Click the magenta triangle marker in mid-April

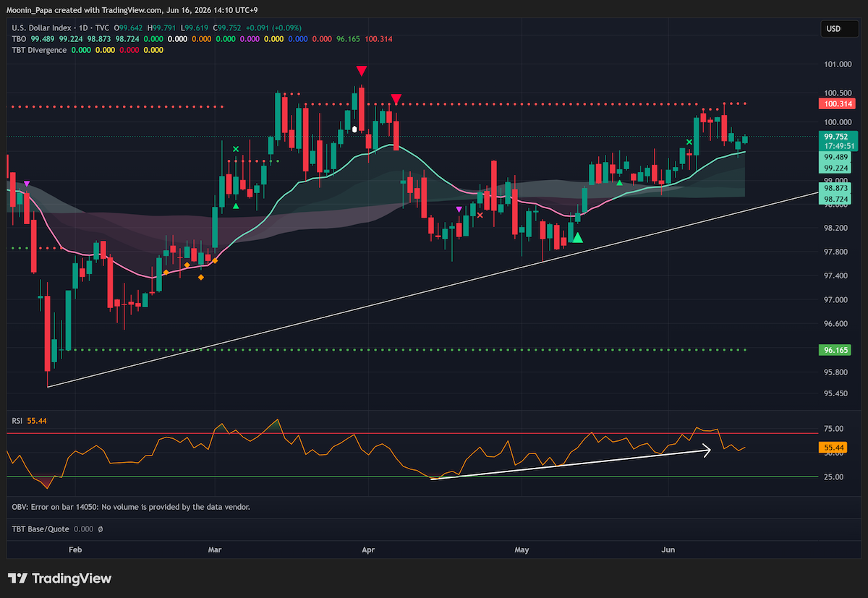459,210
